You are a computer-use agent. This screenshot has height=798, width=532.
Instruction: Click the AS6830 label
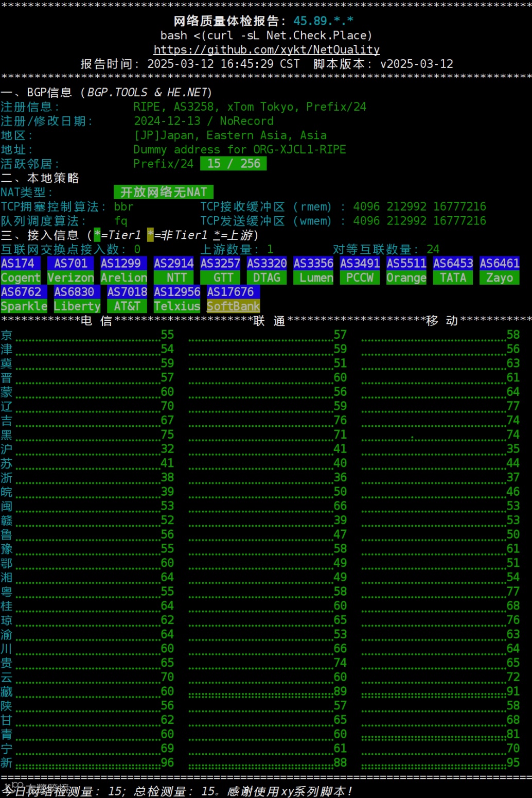pos(77,292)
